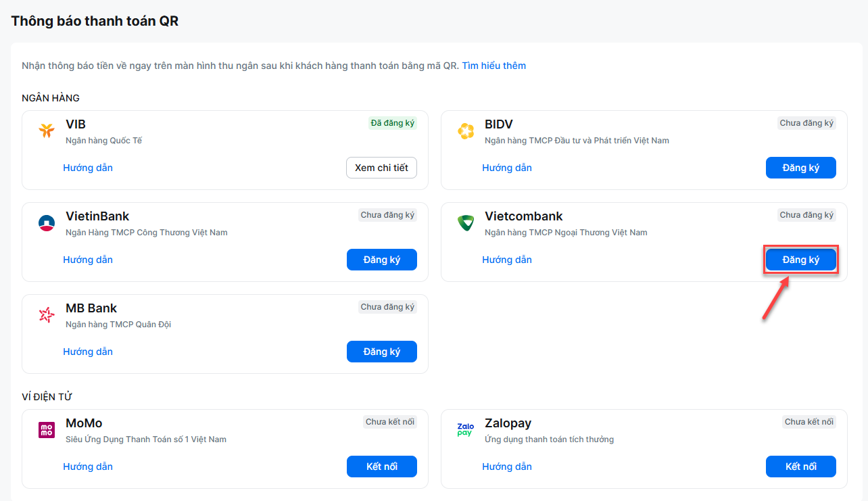
Task: Open the MB Bank 'Hướng dẫn' guide link
Action: coord(88,352)
